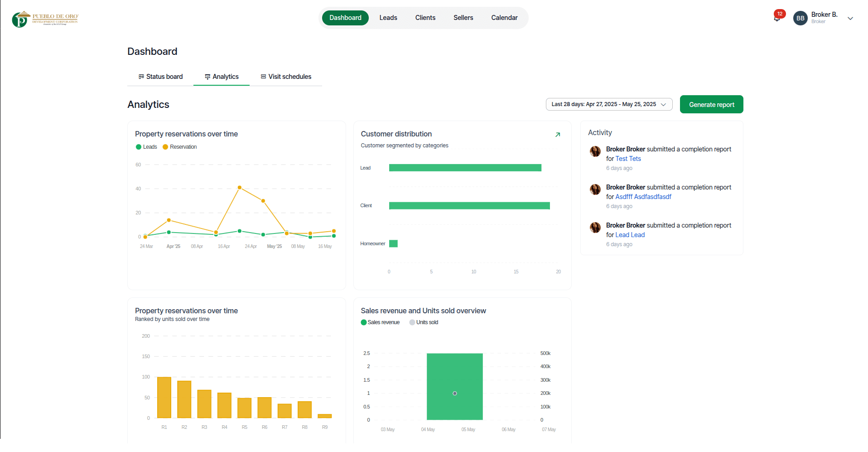Image resolution: width=868 pixels, height=452 pixels.
Task: Expand the Last 28 days date range dropdown
Action: click(x=609, y=104)
